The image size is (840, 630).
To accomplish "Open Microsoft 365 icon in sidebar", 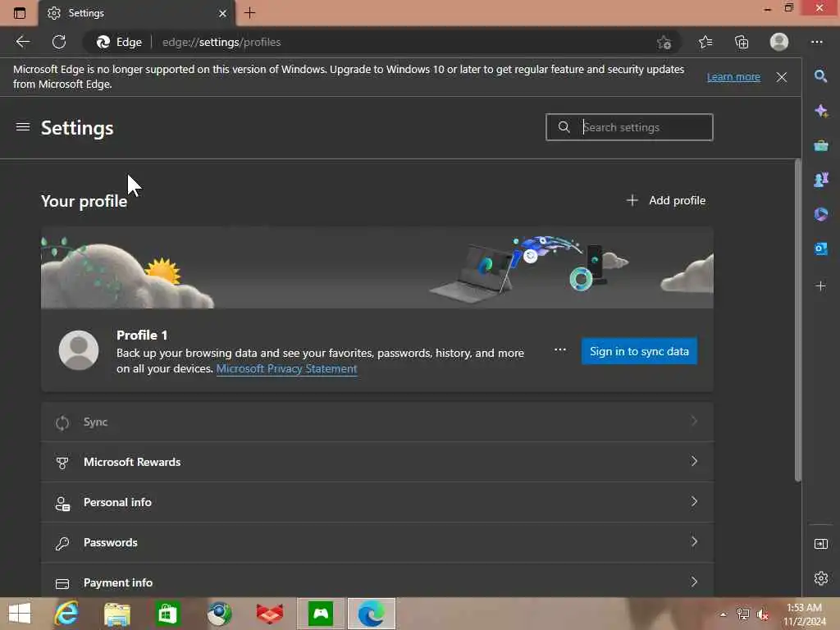I will pos(820,214).
